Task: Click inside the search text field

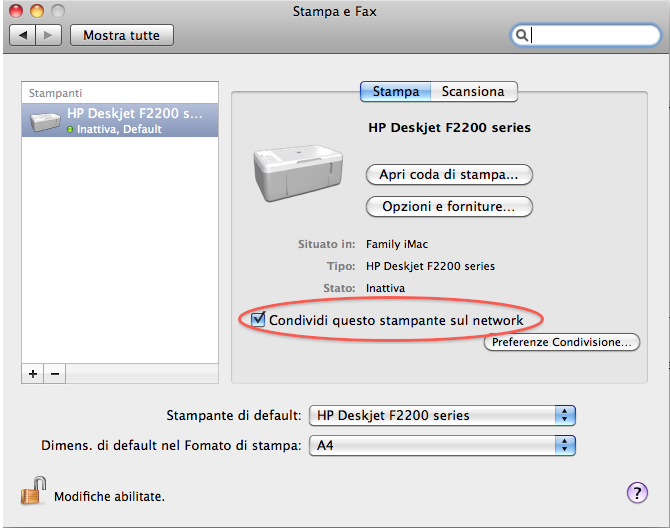Action: tap(590, 35)
